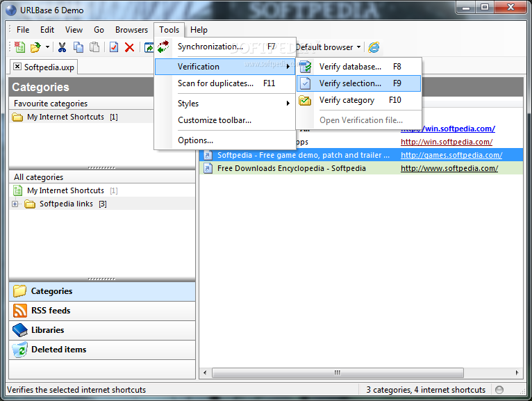Click the Open database folder icon
The image size is (532, 401).
[x=35, y=47]
